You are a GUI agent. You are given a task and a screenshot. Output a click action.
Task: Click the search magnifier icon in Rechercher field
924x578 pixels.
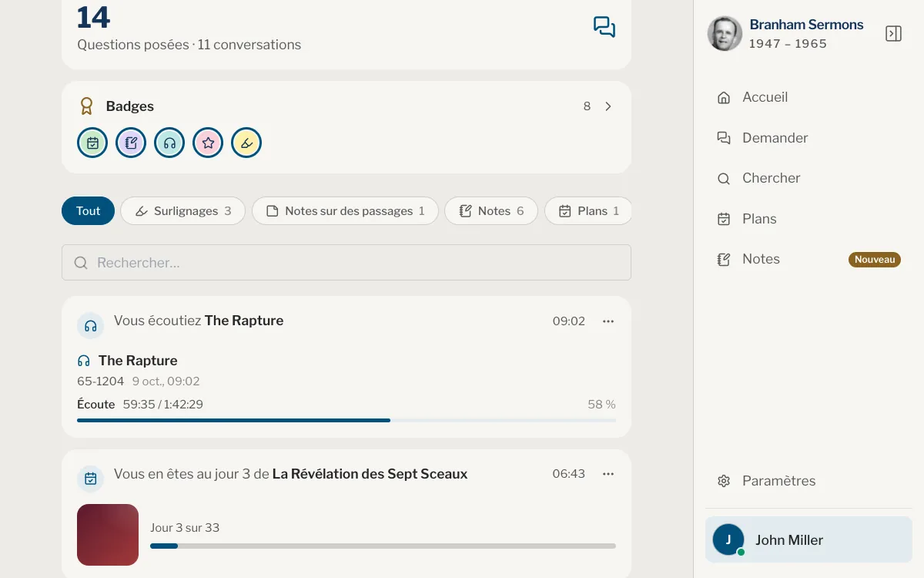pos(81,263)
